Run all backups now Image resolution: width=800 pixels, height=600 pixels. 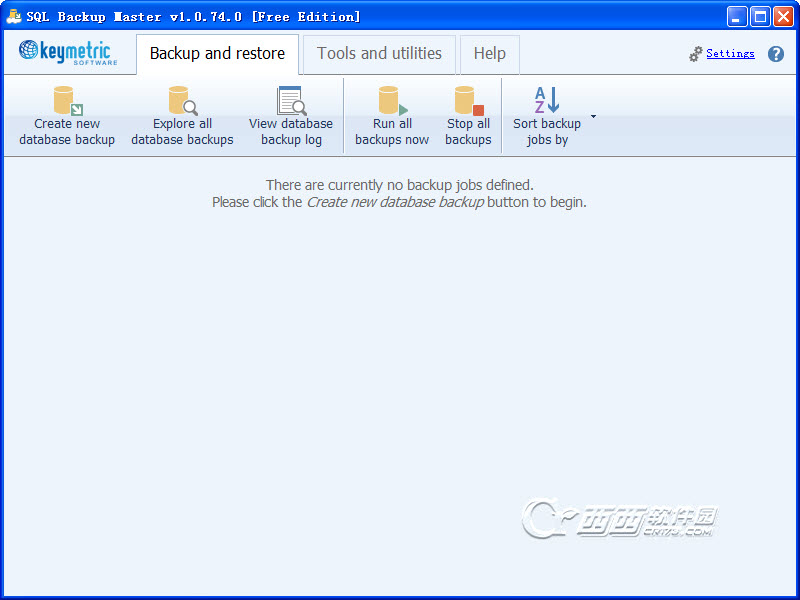coord(392,116)
